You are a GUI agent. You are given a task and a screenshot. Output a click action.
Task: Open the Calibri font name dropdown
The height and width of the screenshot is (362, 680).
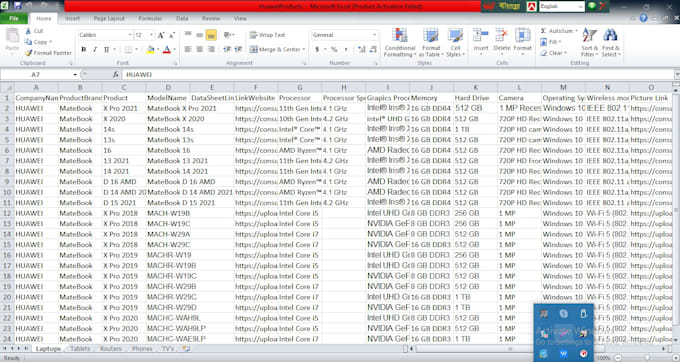point(130,35)
